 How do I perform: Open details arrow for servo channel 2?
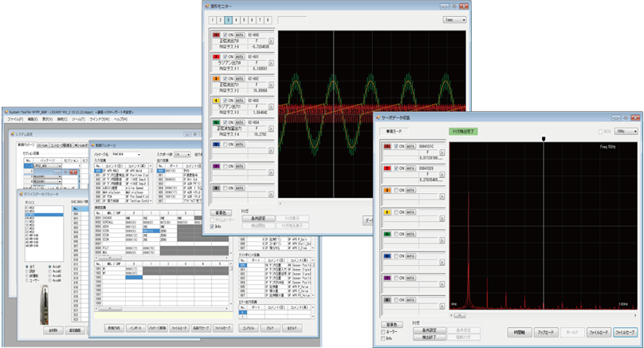click(442, 175)
